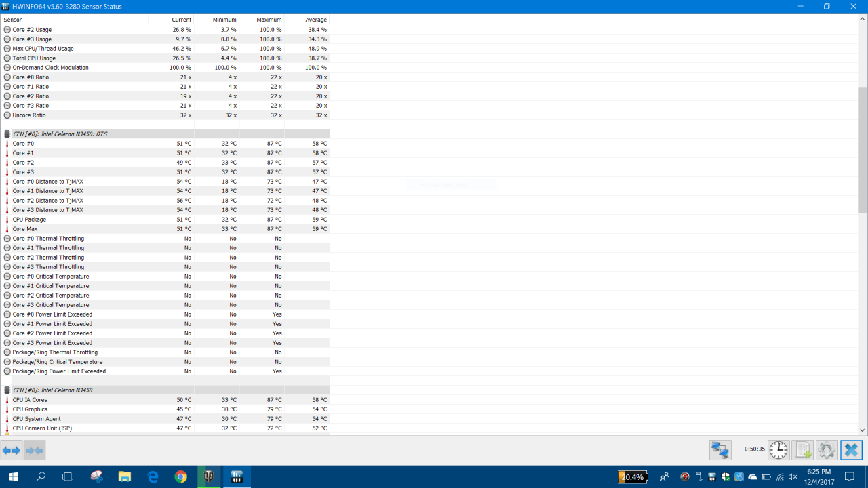The width and height of the screenshot is (868, 488).
Task: Start logging with the spreadsheet plus icon
Action: [803, 449]
